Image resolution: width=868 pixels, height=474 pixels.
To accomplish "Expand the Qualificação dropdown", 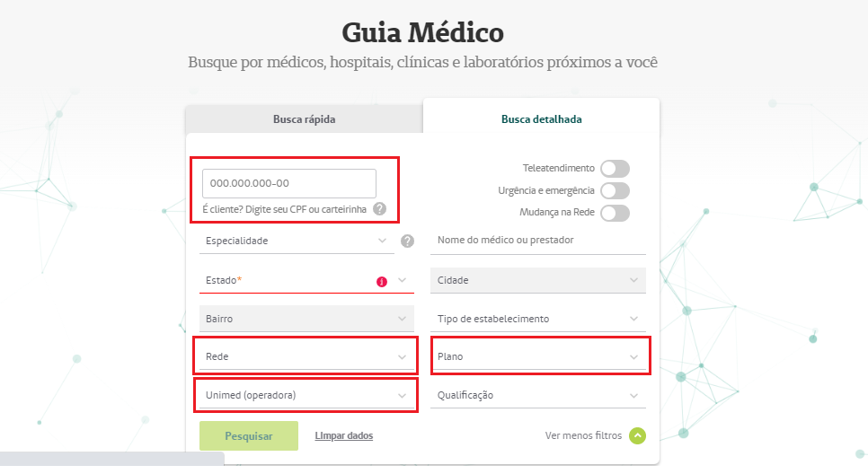I will pos(538,396).
